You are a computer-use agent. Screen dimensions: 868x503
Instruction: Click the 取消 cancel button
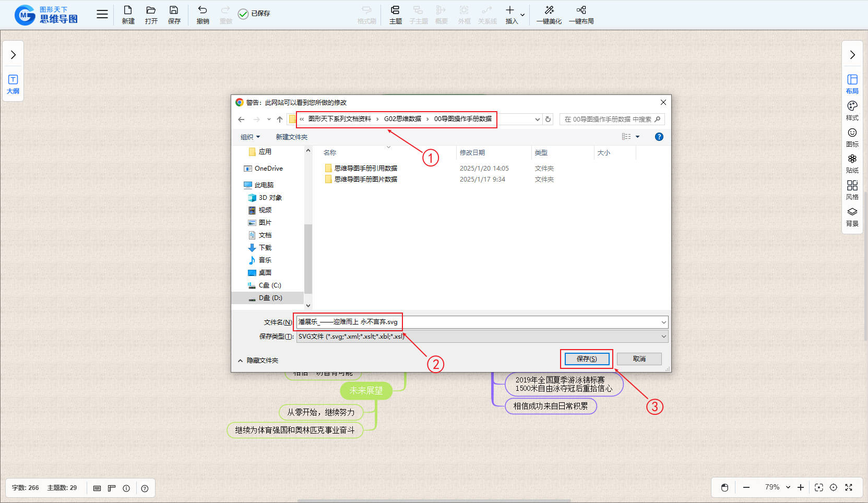tap(639, 359)
